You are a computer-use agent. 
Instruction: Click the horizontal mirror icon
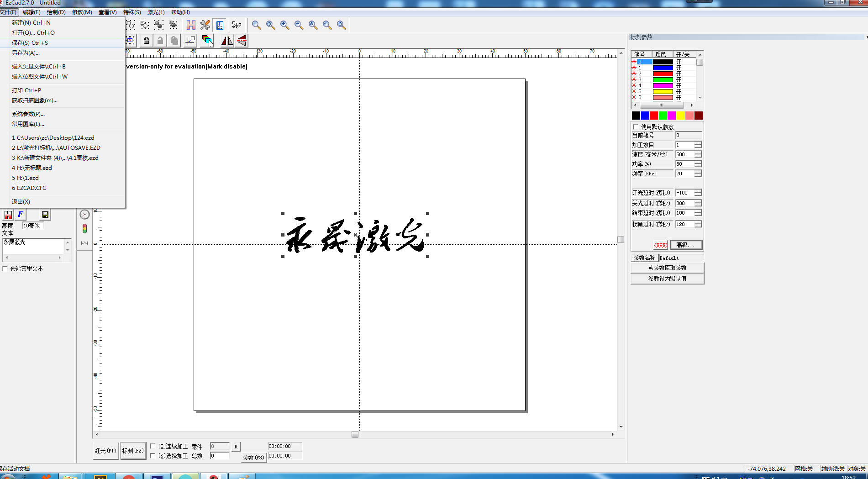(227, 41)
